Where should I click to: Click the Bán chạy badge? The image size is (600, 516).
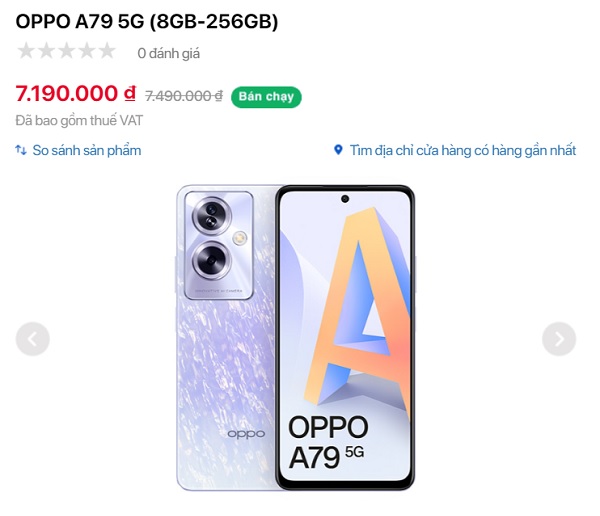pos(266,97)
